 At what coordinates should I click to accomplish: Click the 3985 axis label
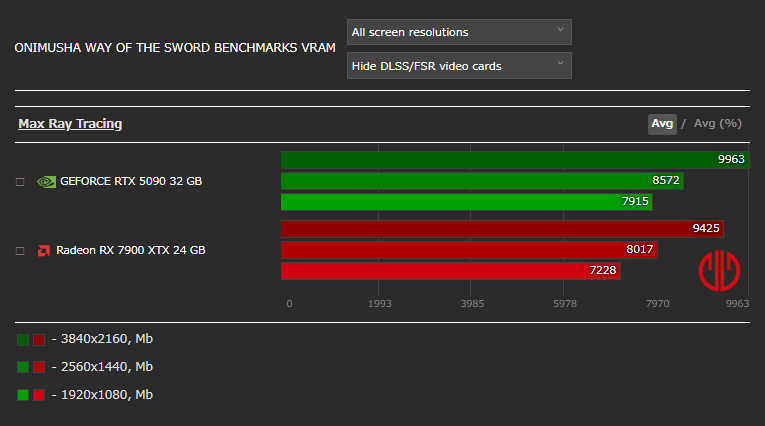(x=472, y=304)
